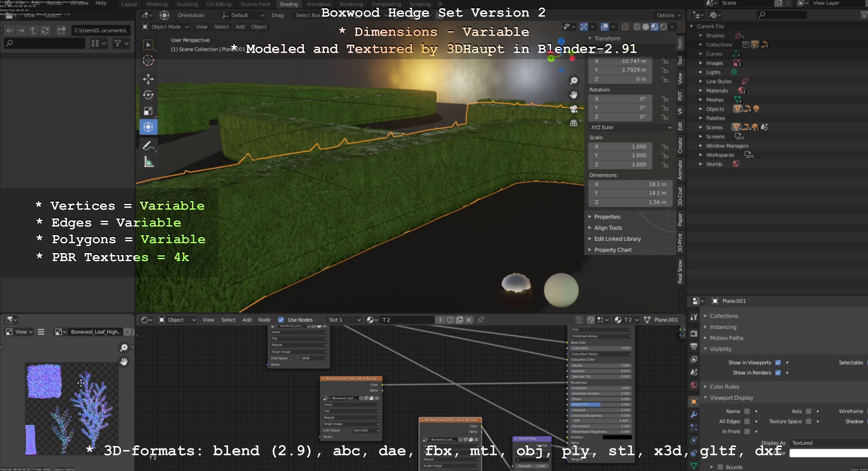Open the World properties tab icon
Screen dimensions: 868x471
(694, 385)
